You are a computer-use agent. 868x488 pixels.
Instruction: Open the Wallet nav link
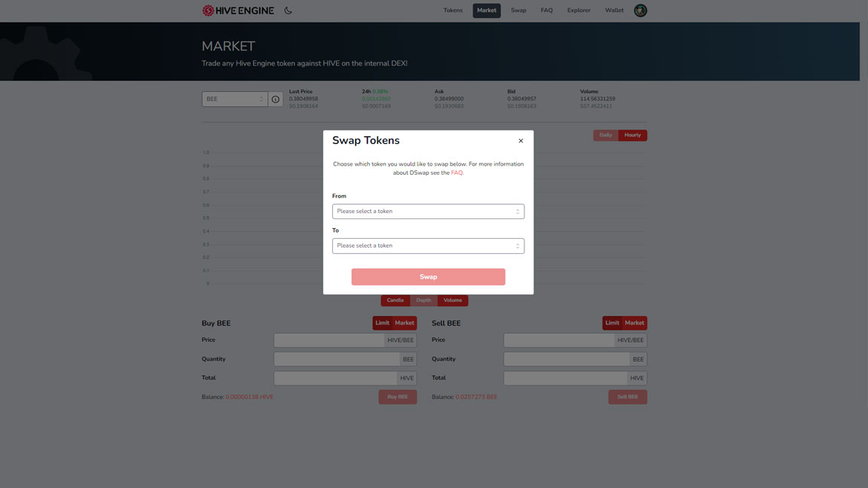615,11
